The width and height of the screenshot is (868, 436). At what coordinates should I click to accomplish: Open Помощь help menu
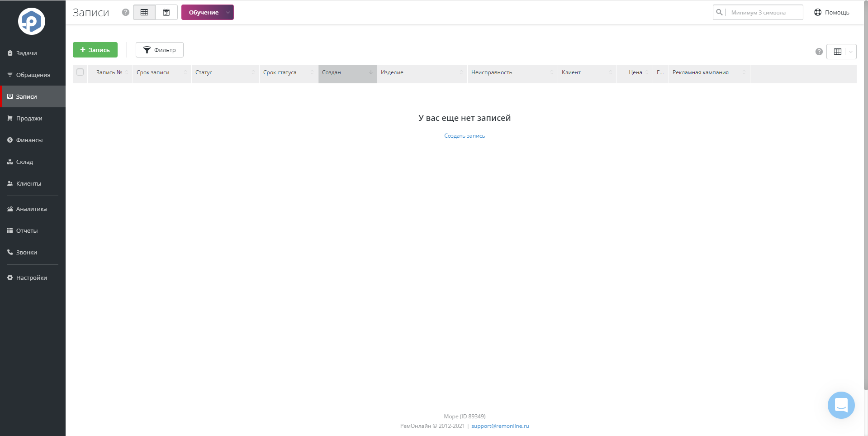(832, 12)
